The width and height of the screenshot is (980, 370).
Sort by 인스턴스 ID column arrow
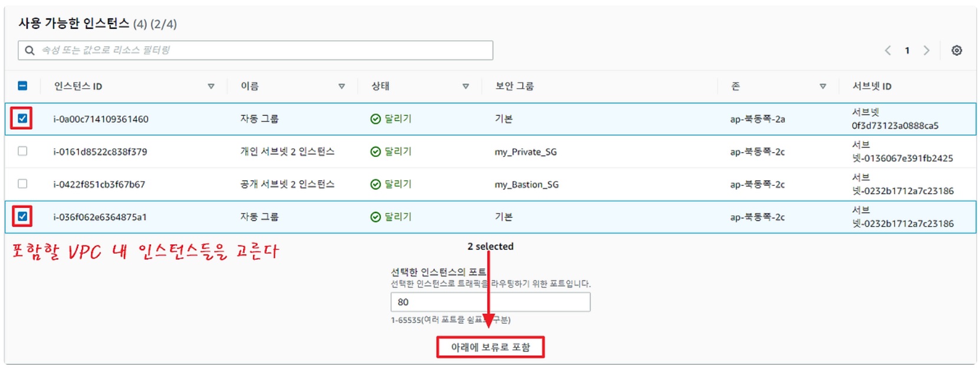[211, 86]
